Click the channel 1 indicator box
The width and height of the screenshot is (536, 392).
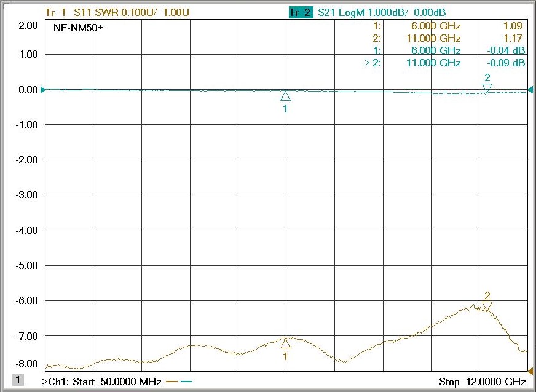pos(18,380)
